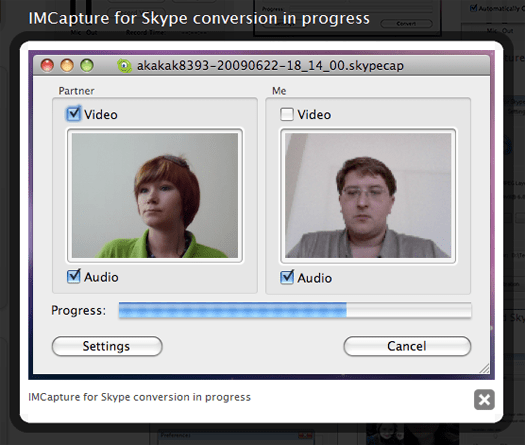Image resolution: width=525 pixels, height=445 pixels.
Task: Open the Settings button
Action: tap(107, 346)
